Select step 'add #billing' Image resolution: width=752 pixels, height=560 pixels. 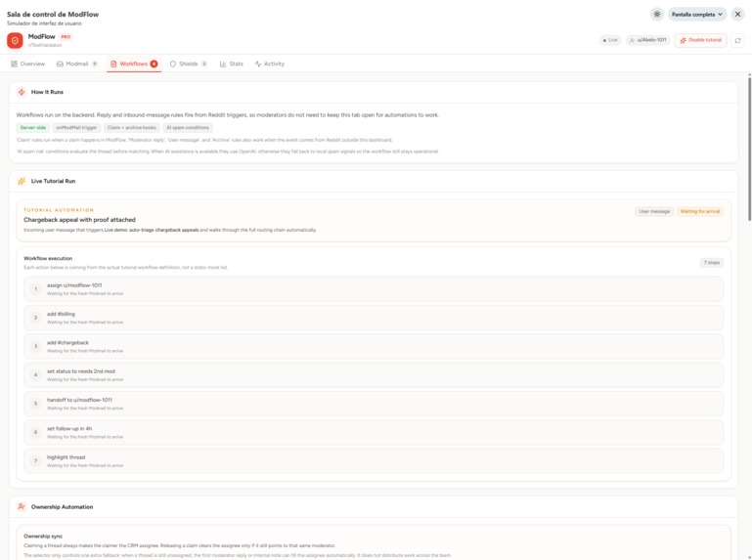point(374,318)
